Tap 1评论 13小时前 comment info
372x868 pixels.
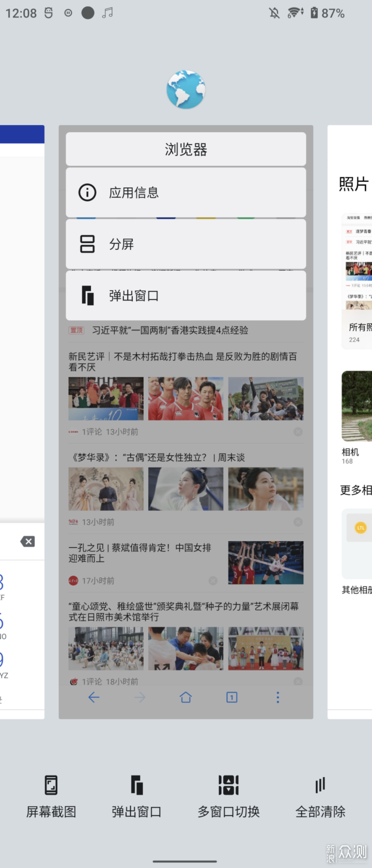(x=110, y=432)
